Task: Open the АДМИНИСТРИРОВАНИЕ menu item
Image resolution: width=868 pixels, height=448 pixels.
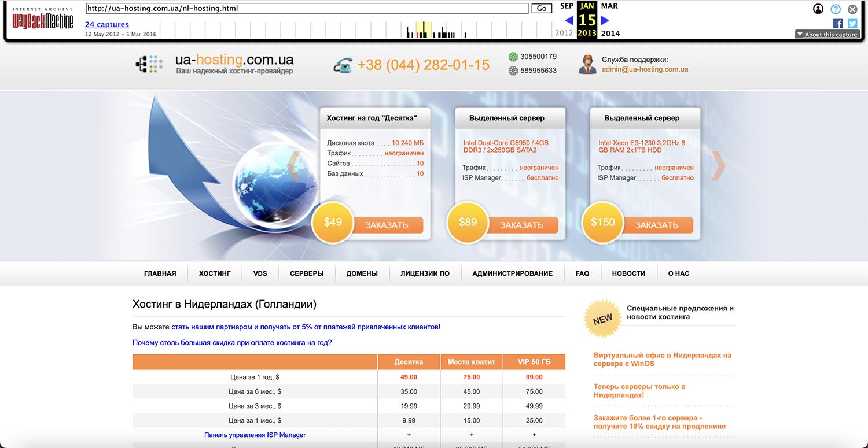Action: pos(513,273)
